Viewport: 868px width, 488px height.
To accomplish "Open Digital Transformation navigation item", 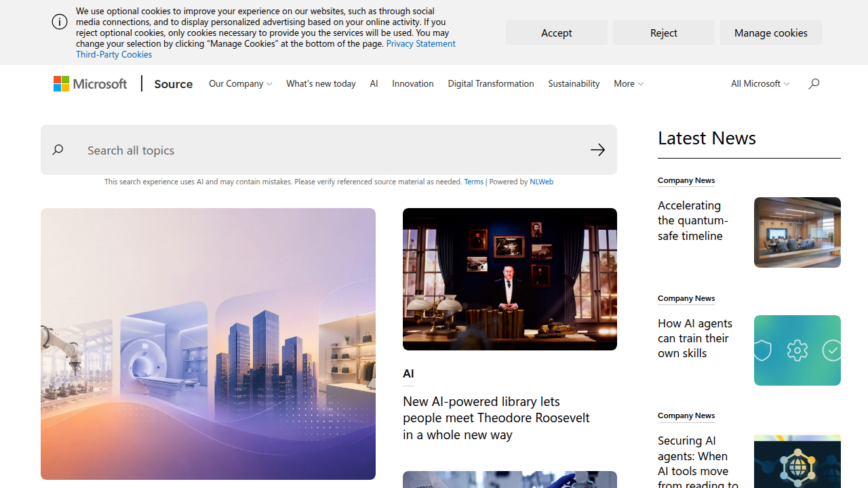I will [491, 83].
